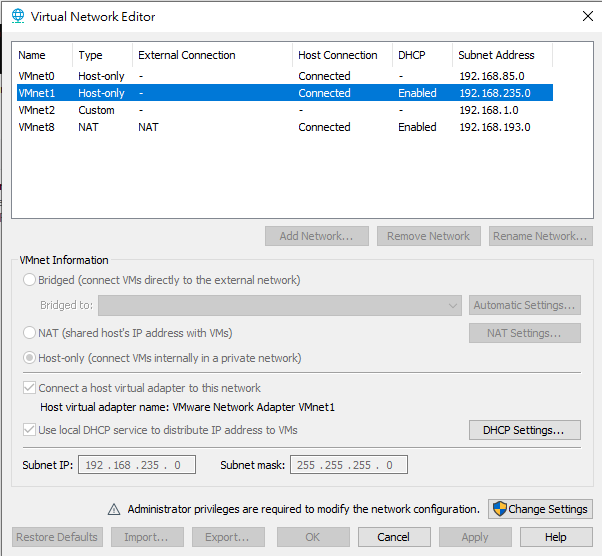Click the Virtual Network Editor globe icon

point(17,17)
